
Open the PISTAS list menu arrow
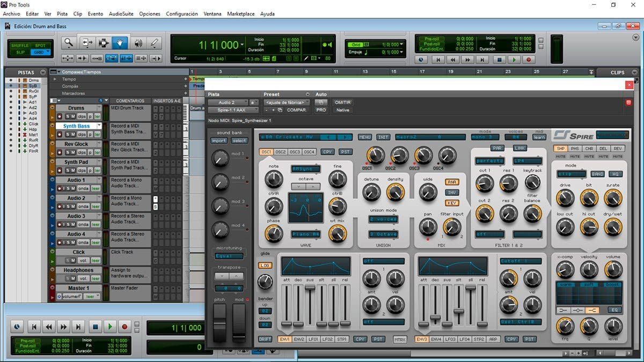43,72
